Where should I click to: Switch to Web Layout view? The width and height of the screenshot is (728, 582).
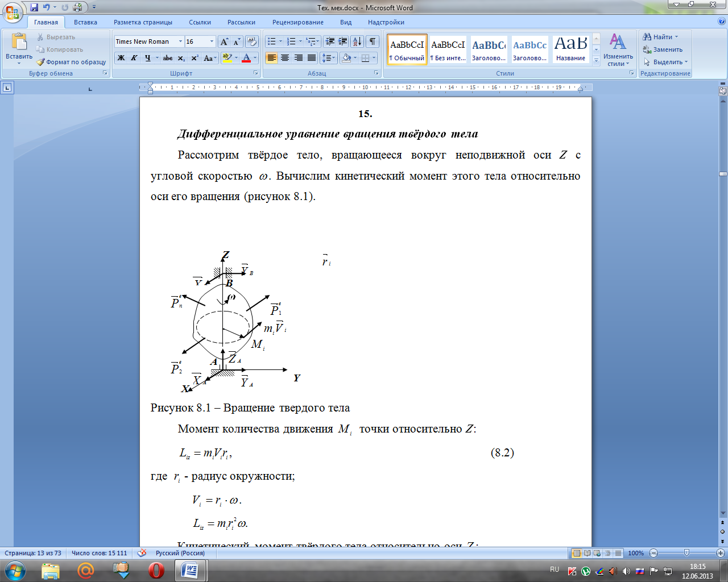tap(597, 553)
